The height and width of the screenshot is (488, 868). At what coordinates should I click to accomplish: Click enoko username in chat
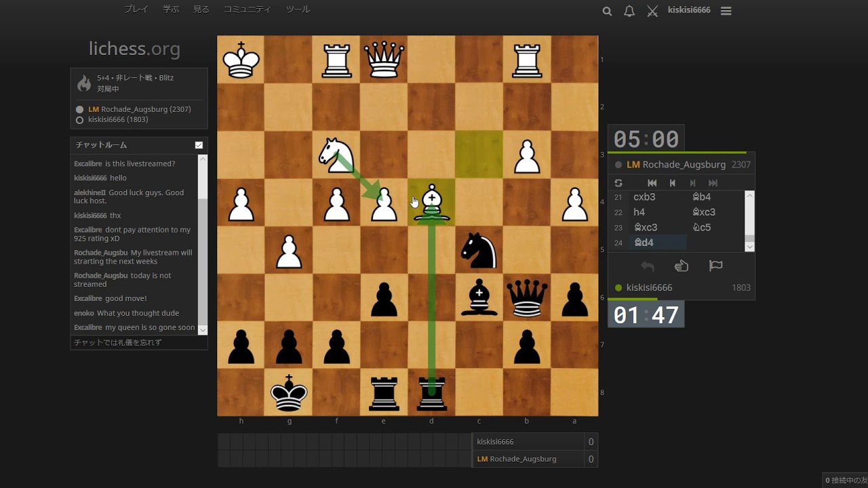84,313
